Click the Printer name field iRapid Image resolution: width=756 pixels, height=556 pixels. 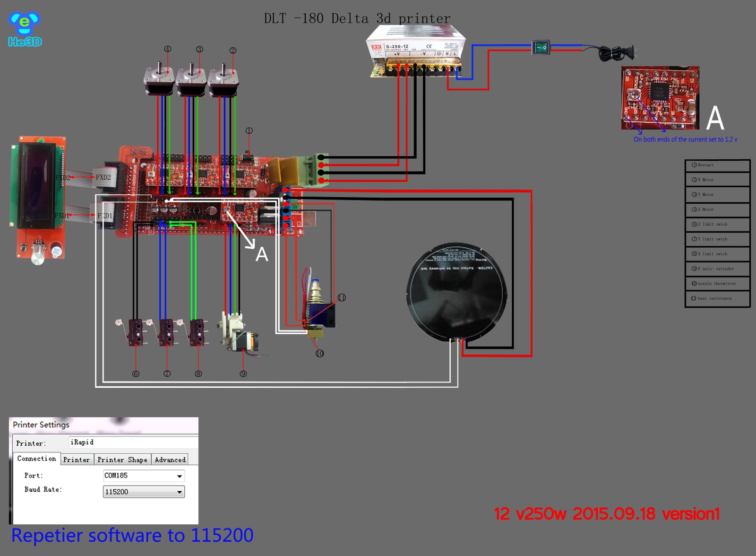pyautogui.click(x=133, y=443)
